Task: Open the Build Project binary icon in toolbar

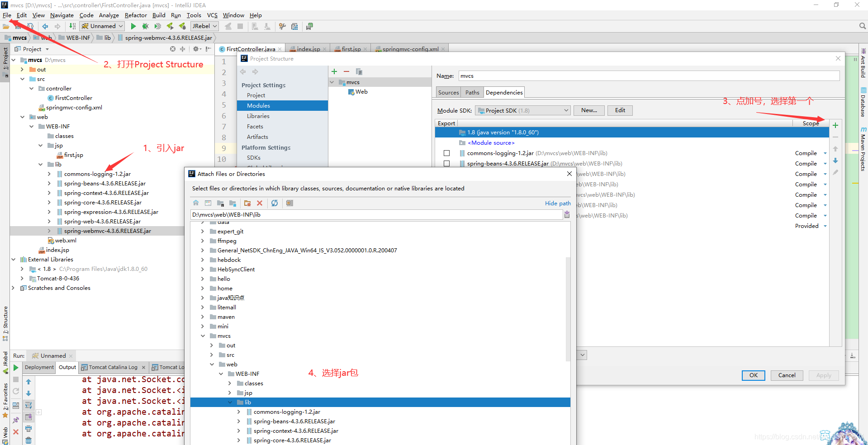Action: tap(72, 26)
